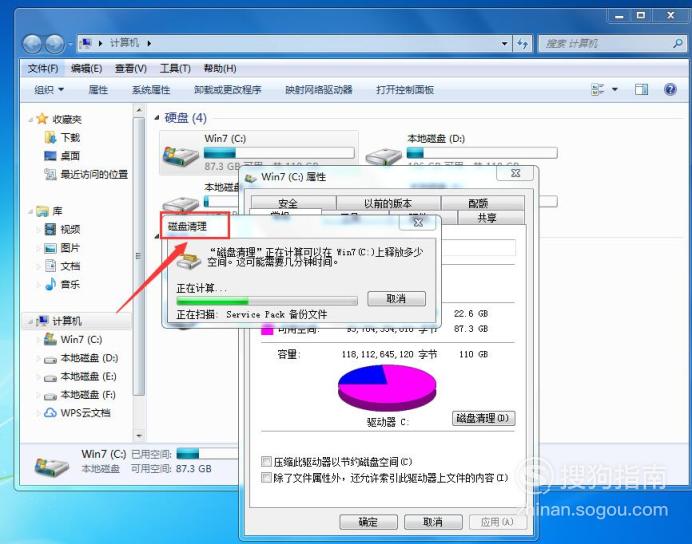692x544 pixels.
Task: Click the magenta free space color swatch
Action: tap(267, 329)
